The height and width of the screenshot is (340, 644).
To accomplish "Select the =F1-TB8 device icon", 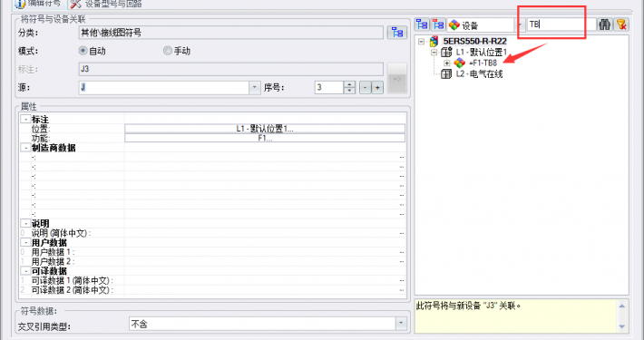I will (460, 63).
